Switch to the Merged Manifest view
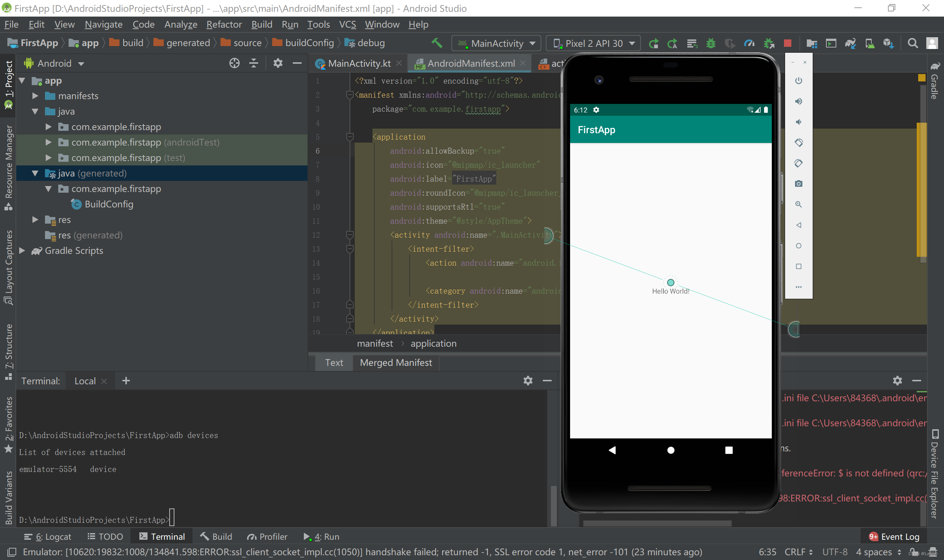This screenshot has height=560, width=944. 395,363
